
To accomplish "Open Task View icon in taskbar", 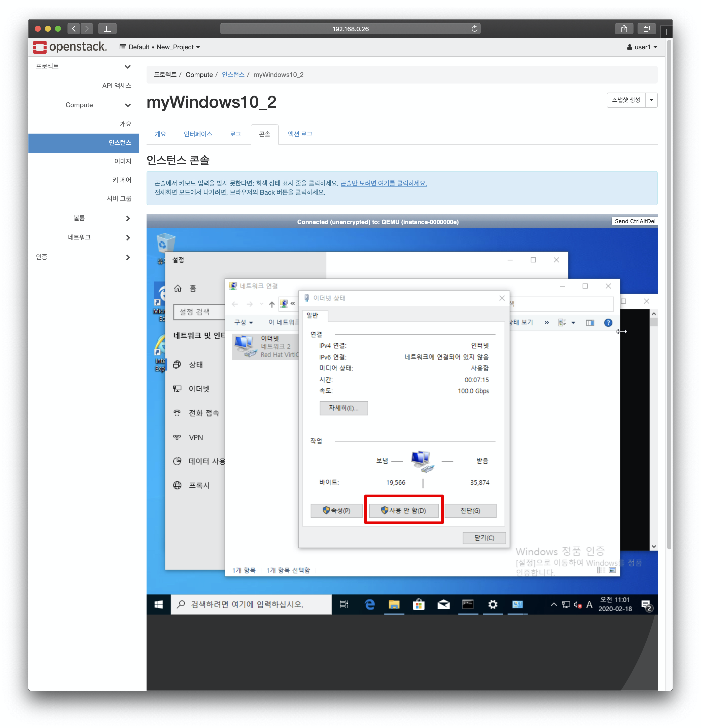I will [x=344, y=605].
